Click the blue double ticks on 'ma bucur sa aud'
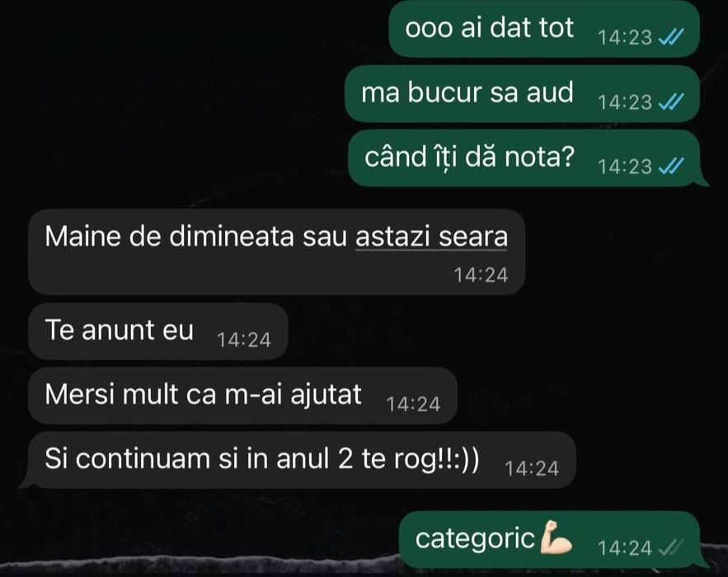 (x=671, y=101)
